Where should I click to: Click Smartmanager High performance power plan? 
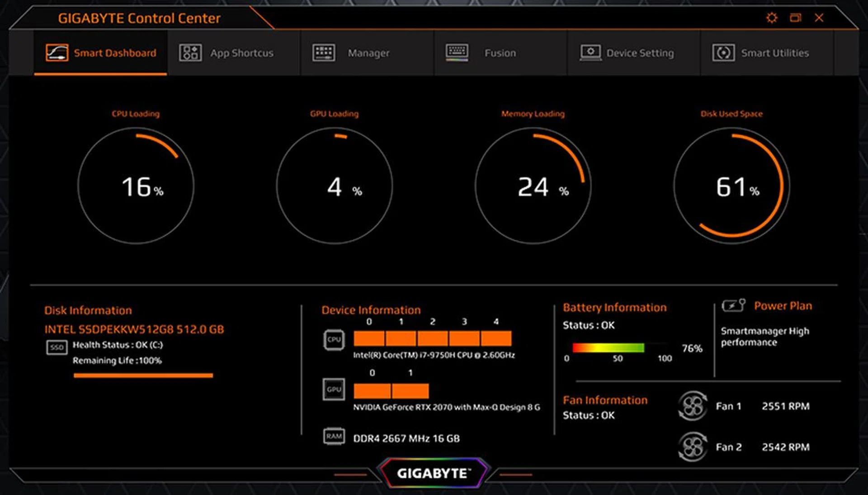tap(764, 337)
